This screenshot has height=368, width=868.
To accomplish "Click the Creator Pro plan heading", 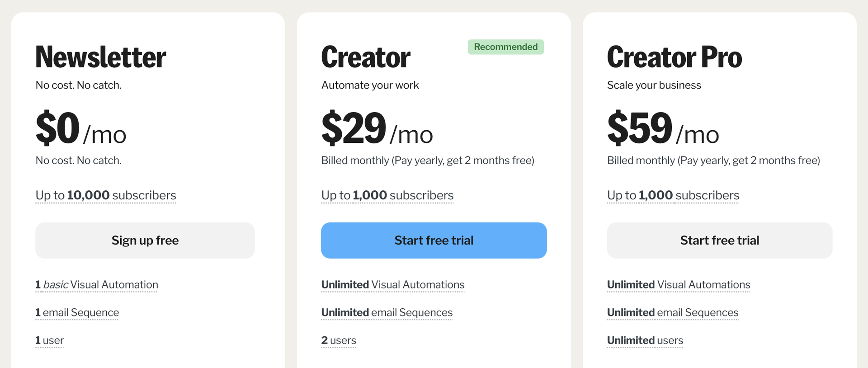I will 675,57.
